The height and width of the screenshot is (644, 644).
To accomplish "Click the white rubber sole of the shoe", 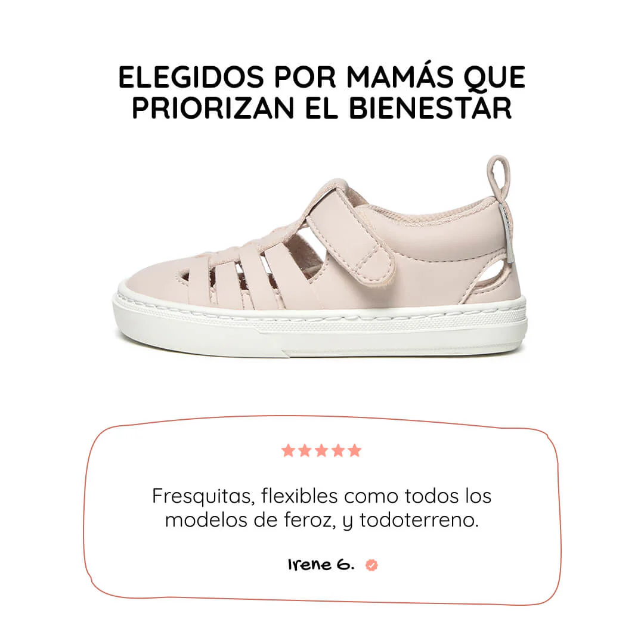I will coord(320,327).
